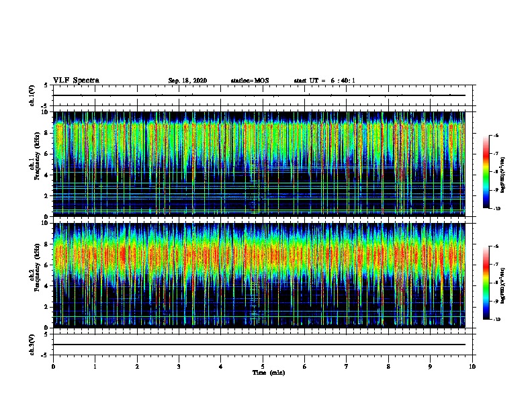
Task: Click the "ch.1(V)" axis label
Action: (32, 95)
